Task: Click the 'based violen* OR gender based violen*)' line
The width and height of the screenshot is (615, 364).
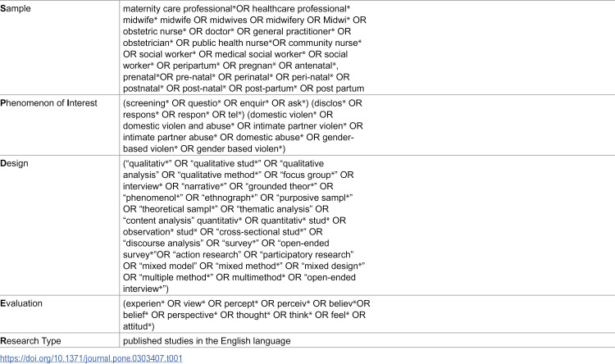Action: tap(204, 148)
